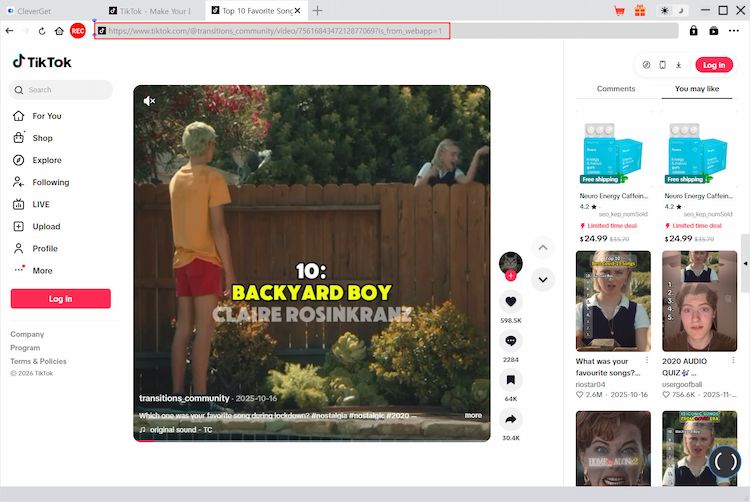Click the camera icon beside the lock
This screenshot has width=750, height=502.
click(713, 31)
